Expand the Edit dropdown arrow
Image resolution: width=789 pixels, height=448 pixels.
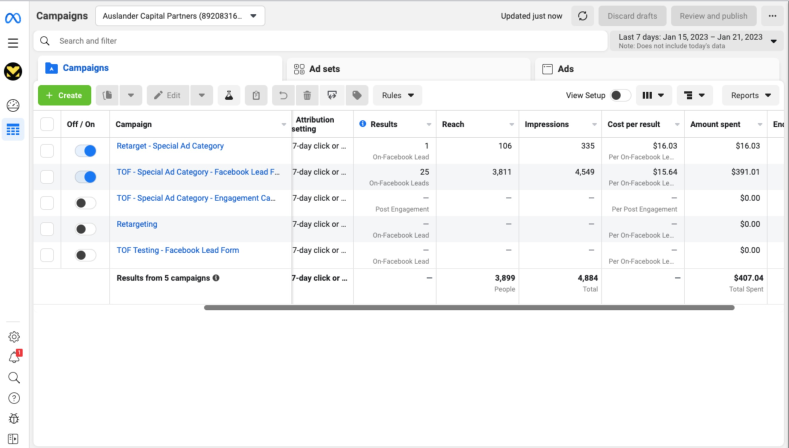tap(202, 95)
